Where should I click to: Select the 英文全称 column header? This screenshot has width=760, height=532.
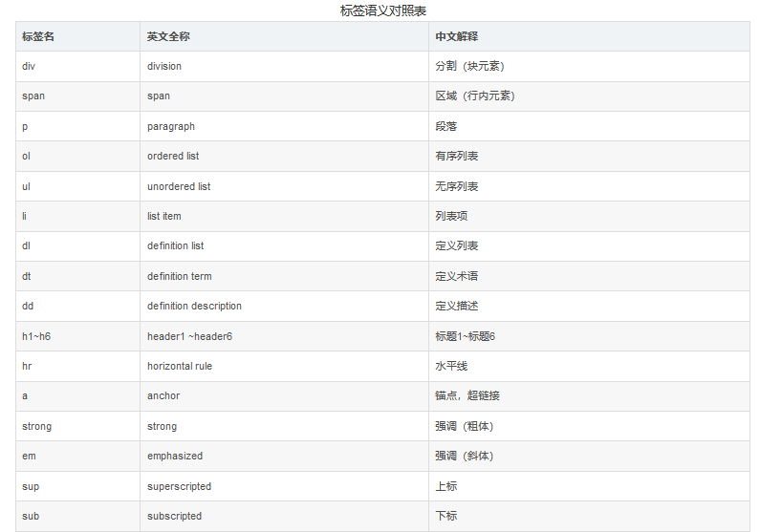click(285, 37)
